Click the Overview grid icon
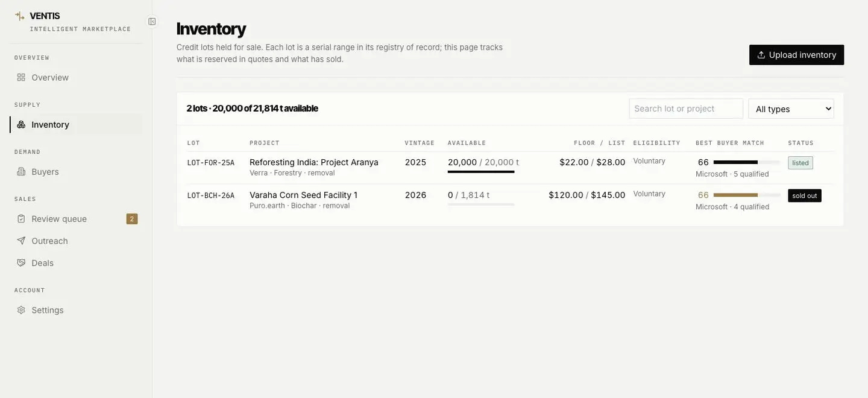This screenshot has height=398, width=868. pyautogui.click(x=21, y=77)
